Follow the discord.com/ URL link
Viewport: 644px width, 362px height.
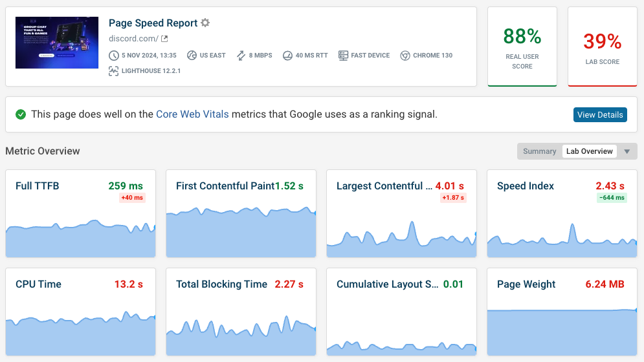click(x=133, y=39)
